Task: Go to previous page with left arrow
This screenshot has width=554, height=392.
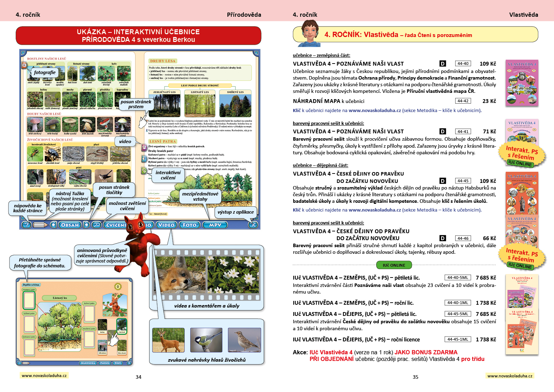Action: tap(53, 225)
